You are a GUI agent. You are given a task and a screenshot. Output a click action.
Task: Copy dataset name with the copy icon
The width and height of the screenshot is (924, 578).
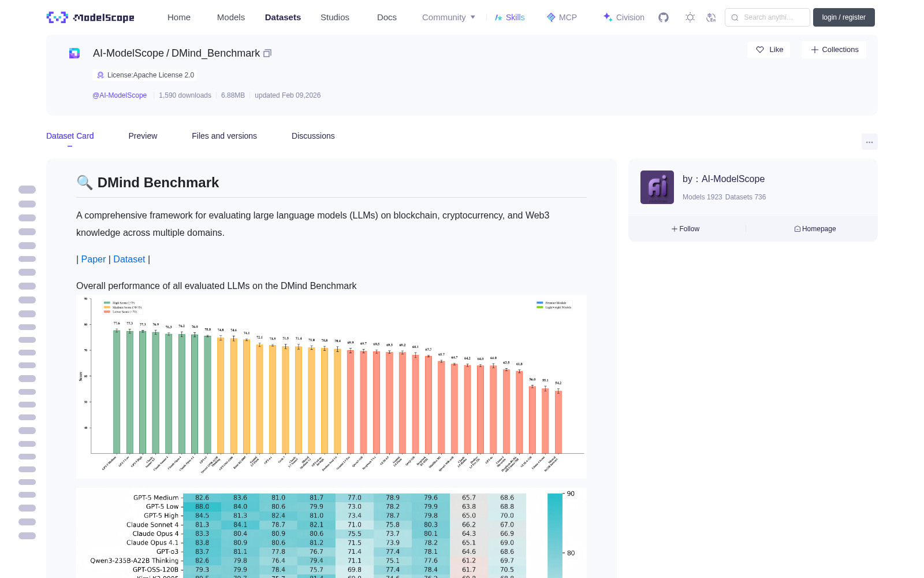pos(267,53)
